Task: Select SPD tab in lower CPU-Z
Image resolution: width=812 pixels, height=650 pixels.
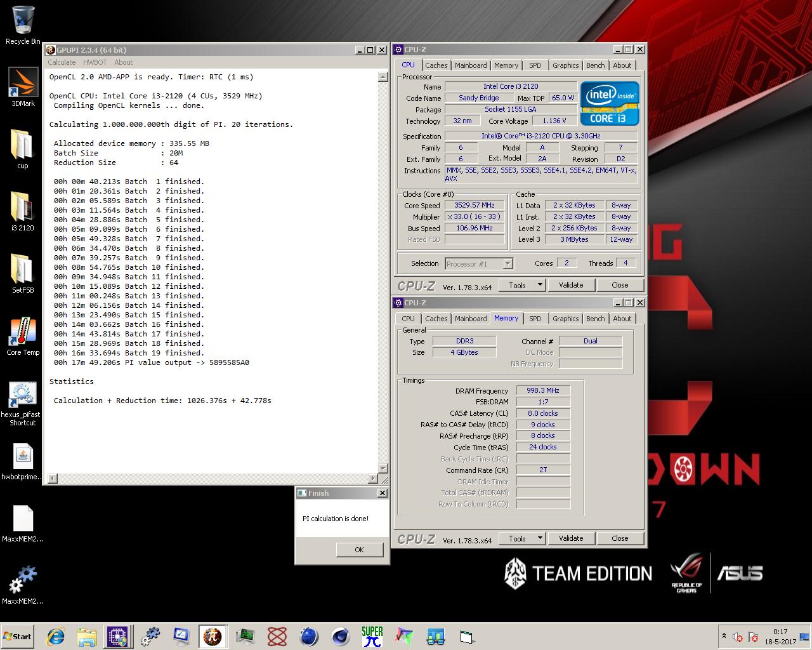Action: click(x=535, y=319)
